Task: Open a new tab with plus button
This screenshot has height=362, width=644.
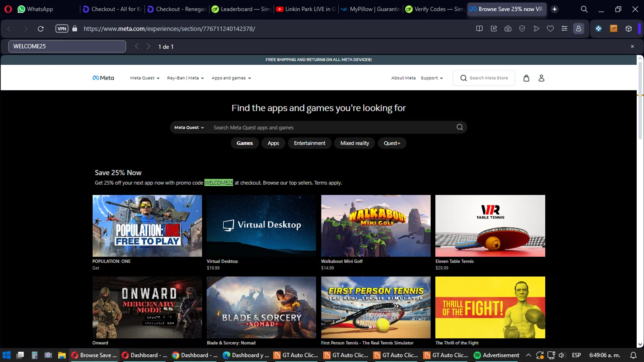Action: (x=555, y=9)
